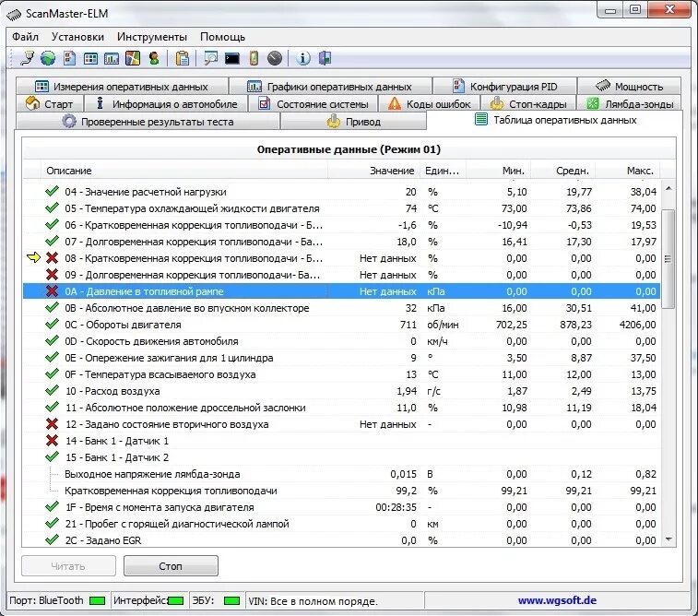
Task: Select row 15 - Банк 1 - Датчик 2
Action: click(x=341, y=457)
